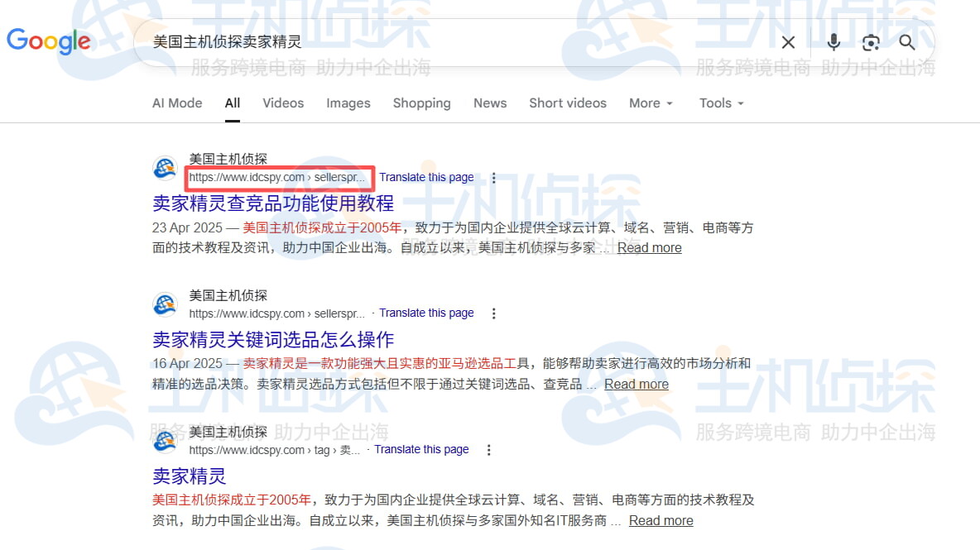Click the magnifying glass search icon
This screenshot has width=980, height=550.
[907, 42]
